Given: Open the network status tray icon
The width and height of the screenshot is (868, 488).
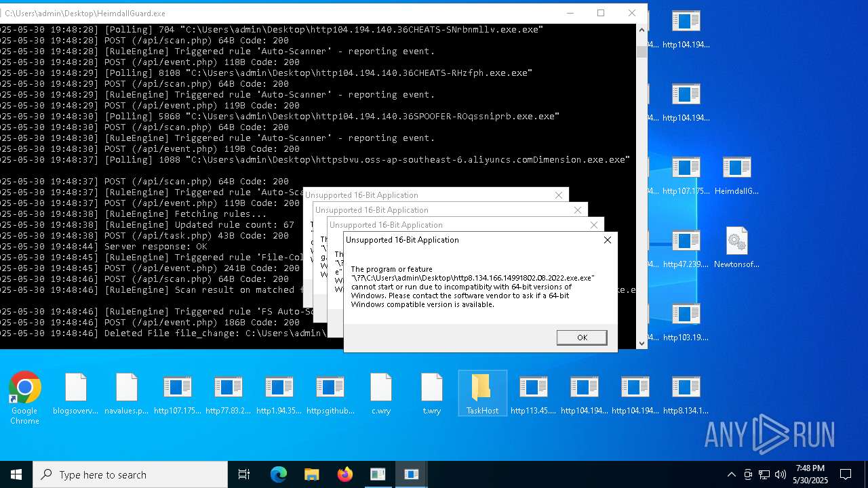Looking at the screenshot, I should [764, 474].
